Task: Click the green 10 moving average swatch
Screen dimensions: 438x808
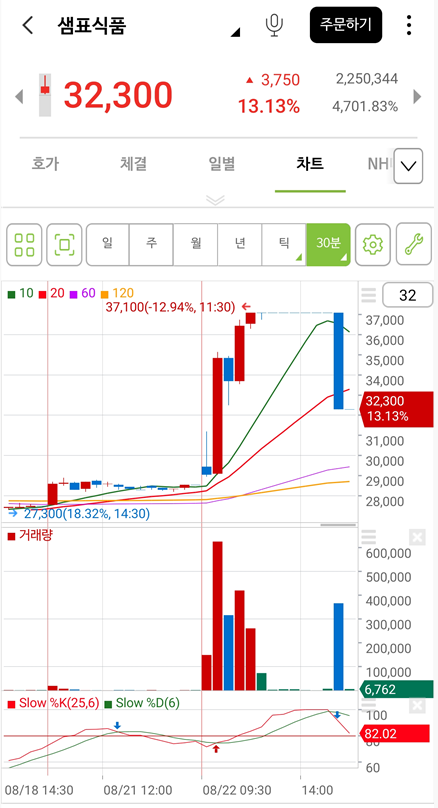Action: (x=11, y=294)
